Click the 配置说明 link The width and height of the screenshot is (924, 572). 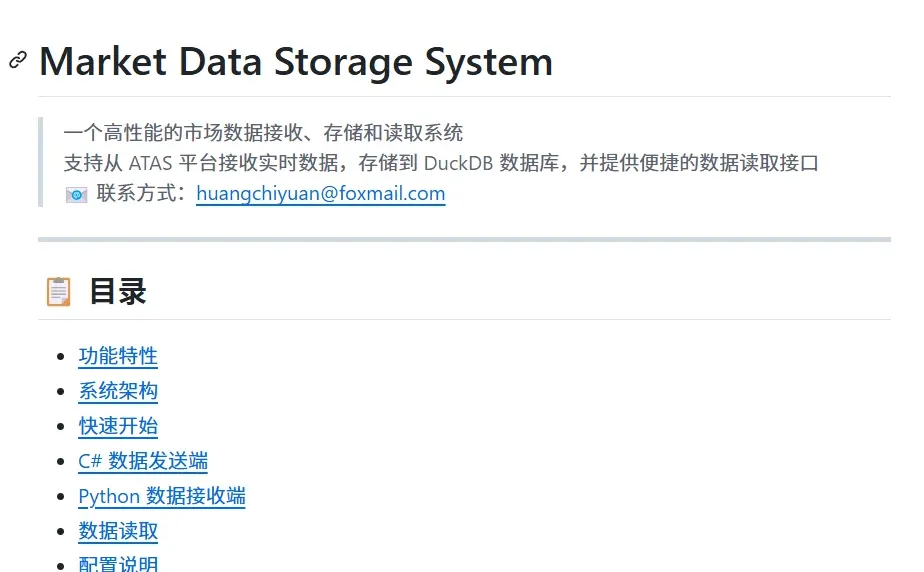click(118, 563)
